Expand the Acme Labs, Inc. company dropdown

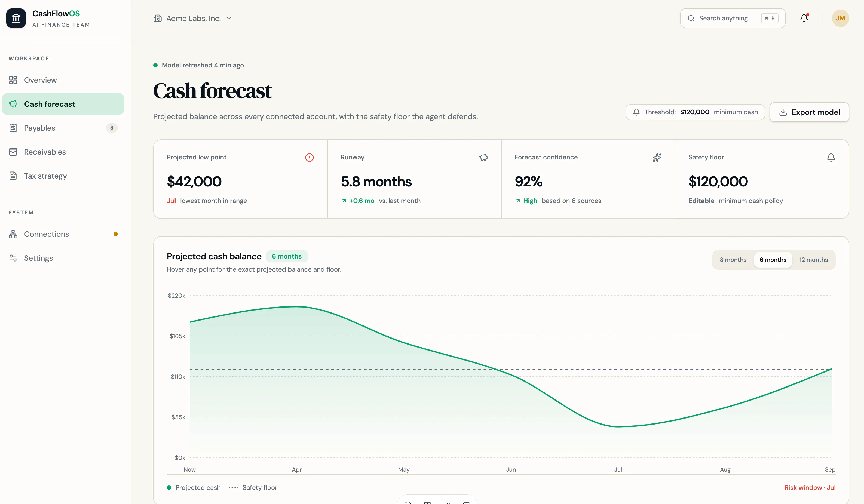tap(193, 18)
